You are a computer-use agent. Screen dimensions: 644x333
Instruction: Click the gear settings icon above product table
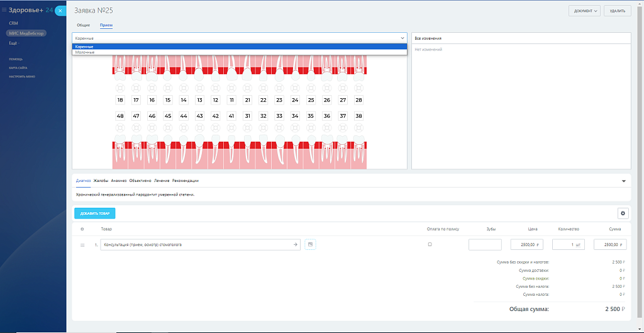(x=623, y=213)
